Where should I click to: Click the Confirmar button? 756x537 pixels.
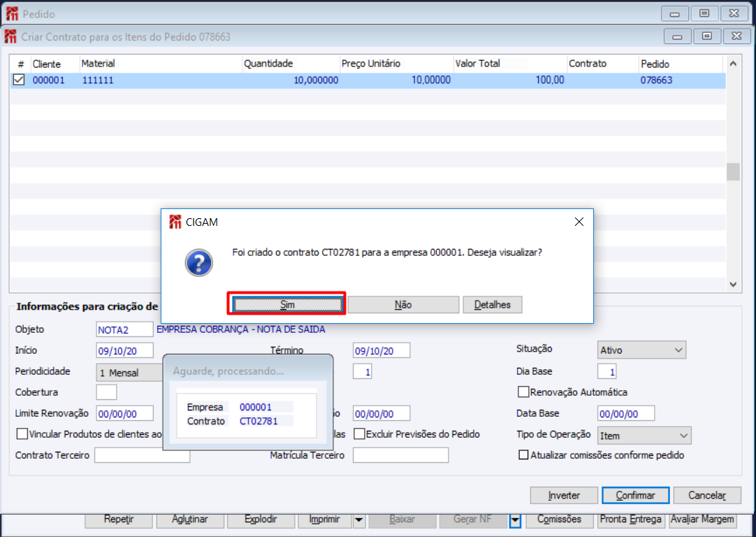pyautogui.click(x=635, y=495)
